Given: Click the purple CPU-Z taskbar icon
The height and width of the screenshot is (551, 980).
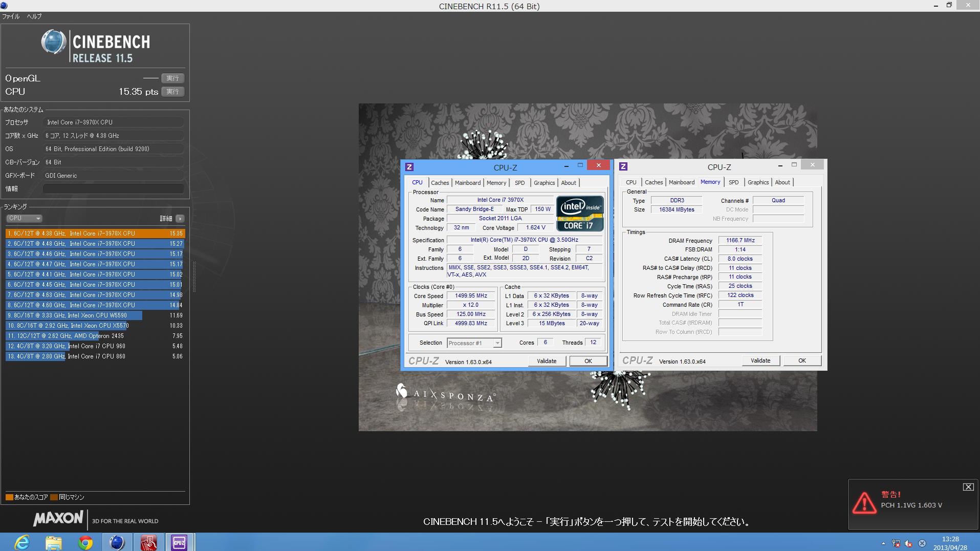Looking at the screenshot, I should 179,542.
